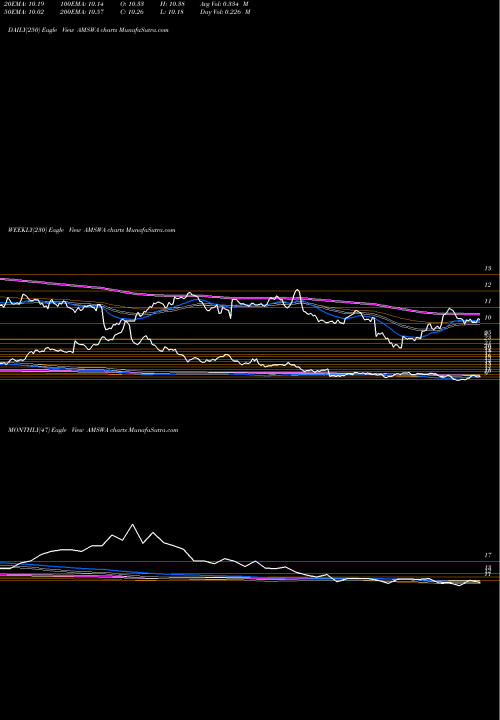
Task: Click the Avg Vol: 0.334 M figure
Action: pyautogui.click(x=225, y=4)
